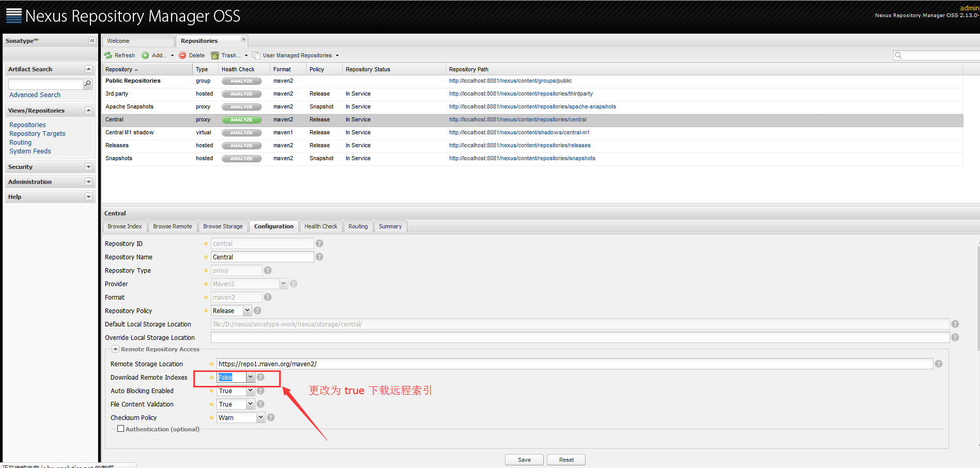Collapse the Sonatype side panel

(x=92, y=41)
